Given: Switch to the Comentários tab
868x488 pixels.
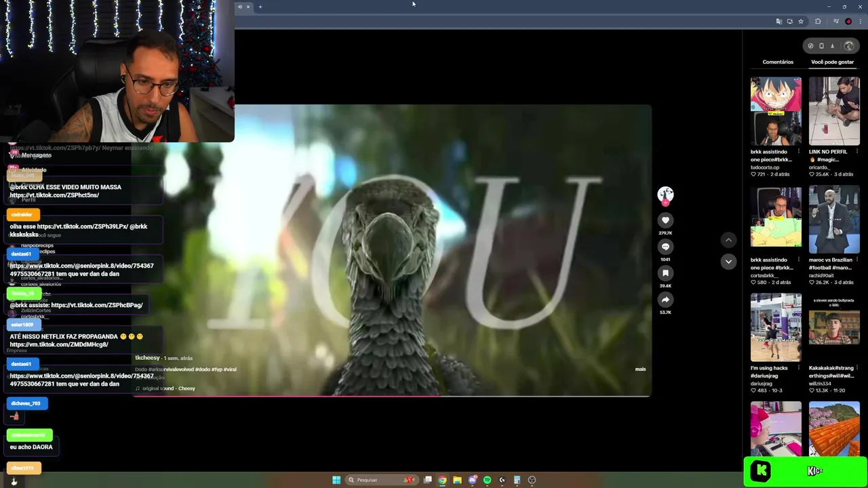Looking at the screenshot, I should pos(778,62).
